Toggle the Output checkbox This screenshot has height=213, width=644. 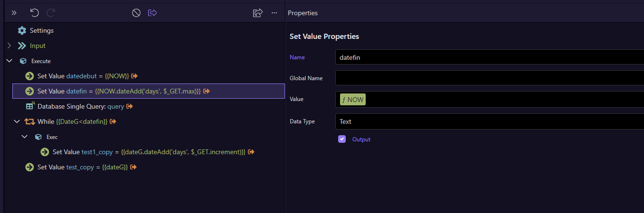click(342, 139)
